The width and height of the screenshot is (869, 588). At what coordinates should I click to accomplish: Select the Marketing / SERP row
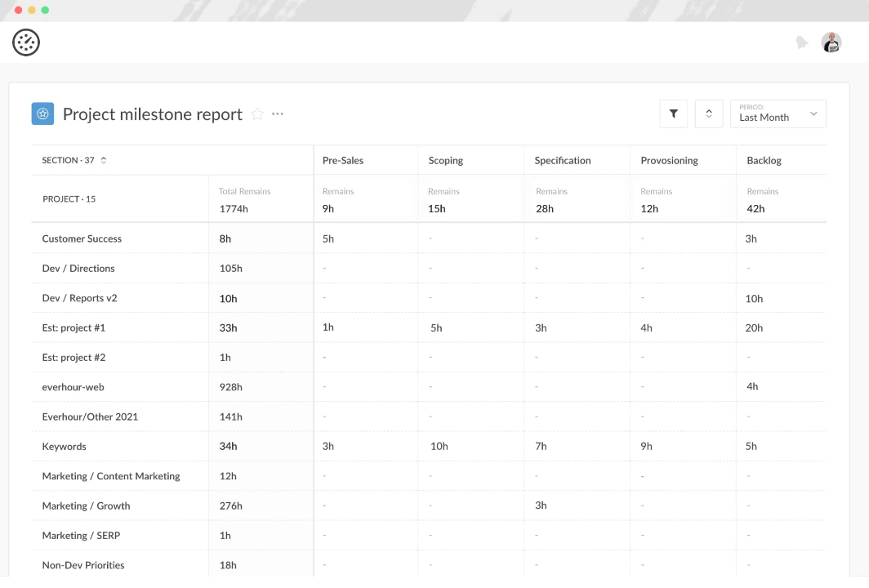coord(429,536)
